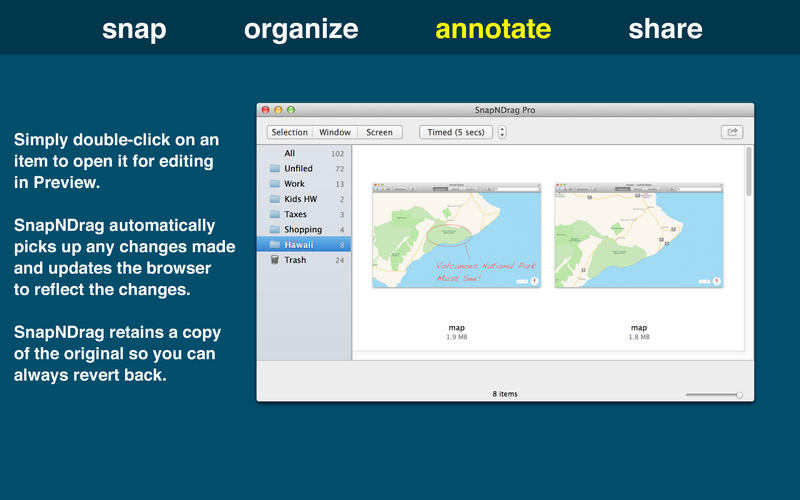
Task: Choose Selection capture mode
Action: (289, 132)
